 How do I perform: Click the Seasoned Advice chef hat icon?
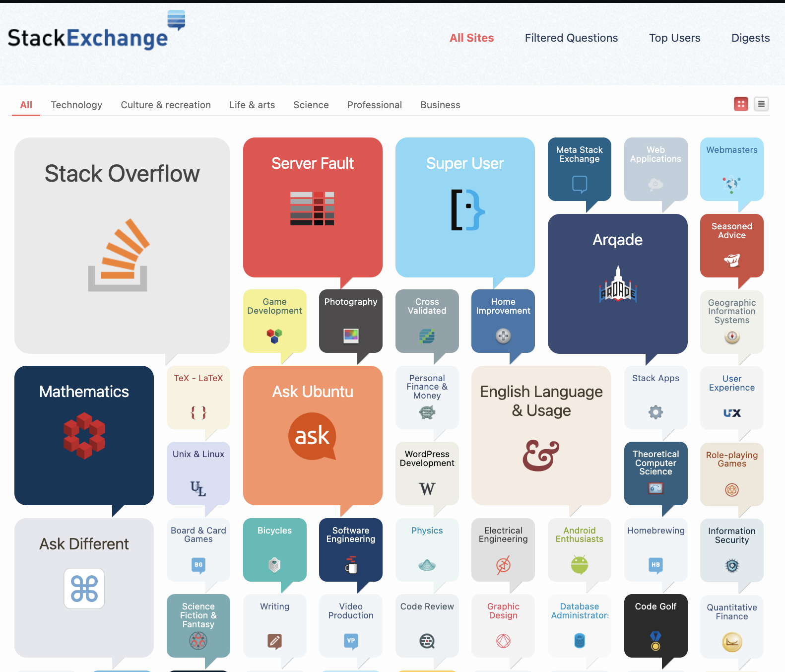point(732,260)
